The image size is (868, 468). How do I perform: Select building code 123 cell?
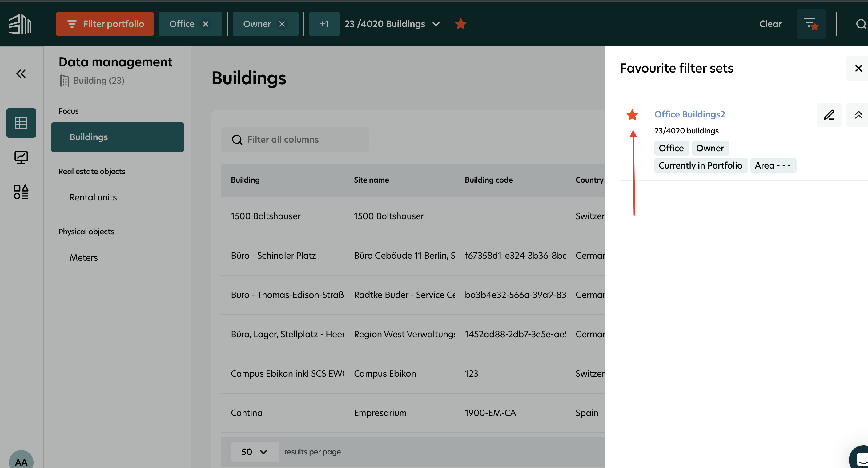pyautogui.click(x=472, y=373)
